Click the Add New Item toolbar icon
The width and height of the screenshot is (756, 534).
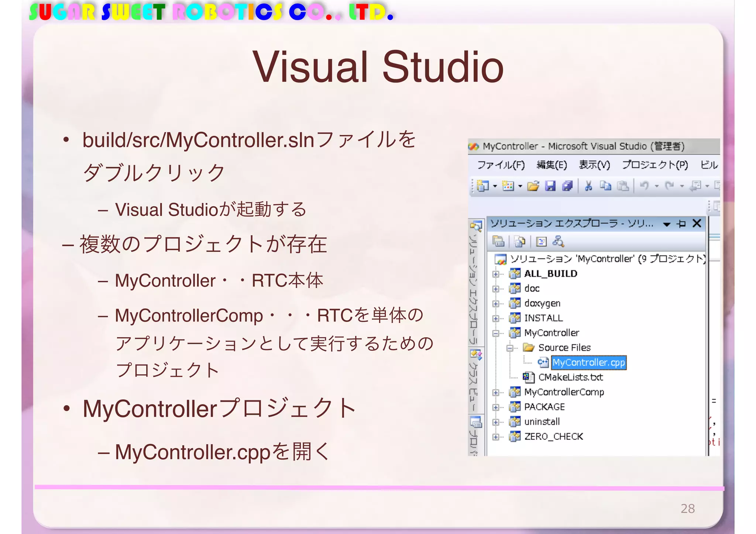point(508,186)
